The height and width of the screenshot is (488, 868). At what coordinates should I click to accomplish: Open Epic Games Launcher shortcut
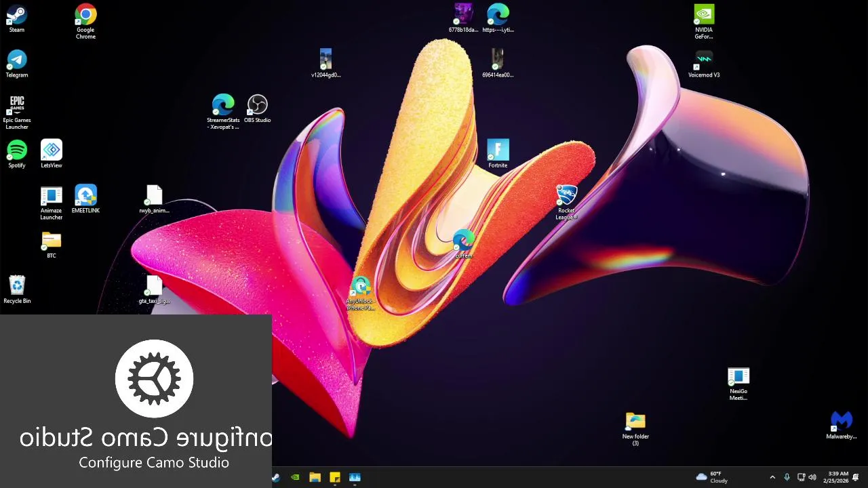tap(17, 113)
